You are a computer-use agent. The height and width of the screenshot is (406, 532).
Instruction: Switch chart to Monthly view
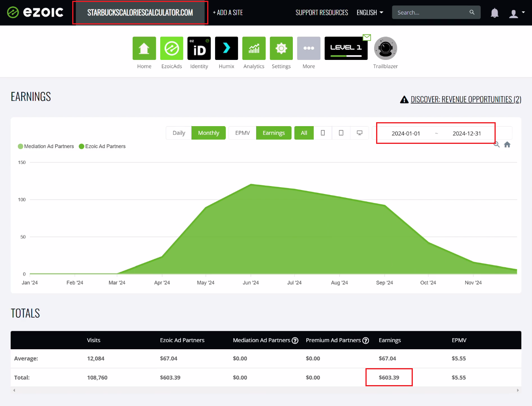[208, 133]
